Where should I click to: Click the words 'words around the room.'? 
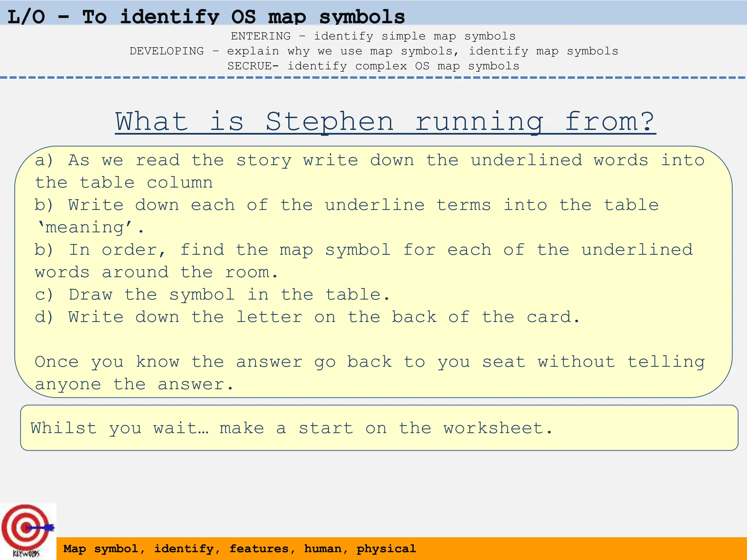(157, 272)
